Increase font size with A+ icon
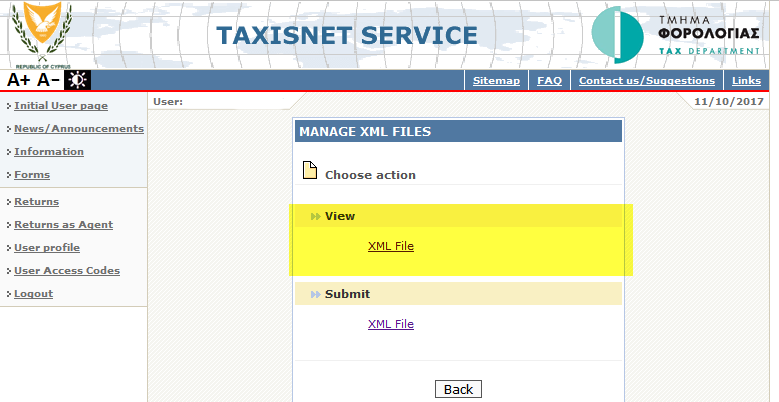 [x=19, y=80]
